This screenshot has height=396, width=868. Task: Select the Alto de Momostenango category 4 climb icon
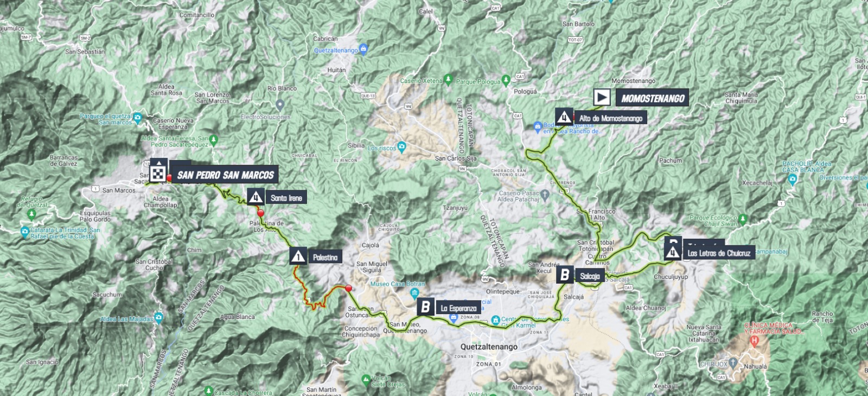click(564, 117)
